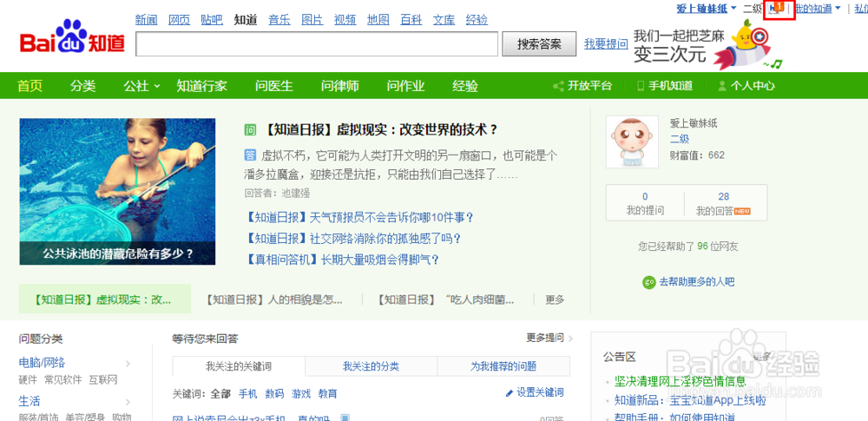Filter keywords by 全部
The image size is (868, 421).
point(220,394)
